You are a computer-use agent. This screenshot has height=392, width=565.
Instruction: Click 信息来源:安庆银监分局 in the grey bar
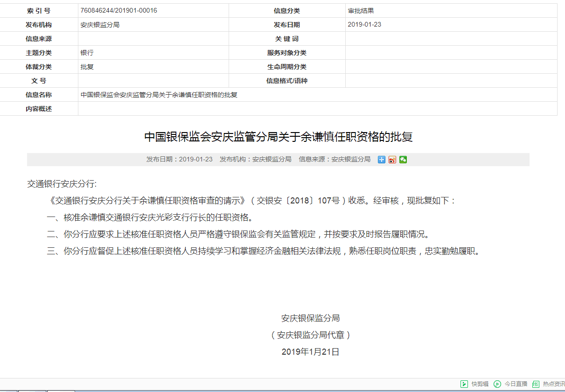point(335,160)
